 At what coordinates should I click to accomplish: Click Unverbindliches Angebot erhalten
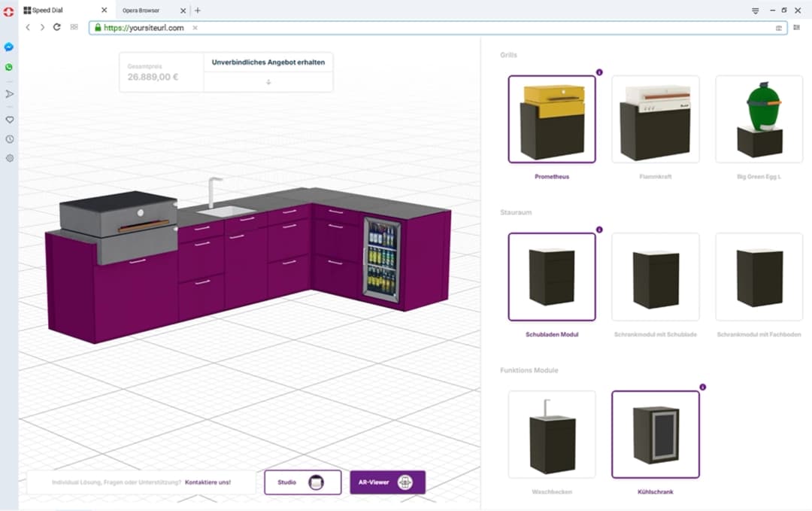(268, 62)
